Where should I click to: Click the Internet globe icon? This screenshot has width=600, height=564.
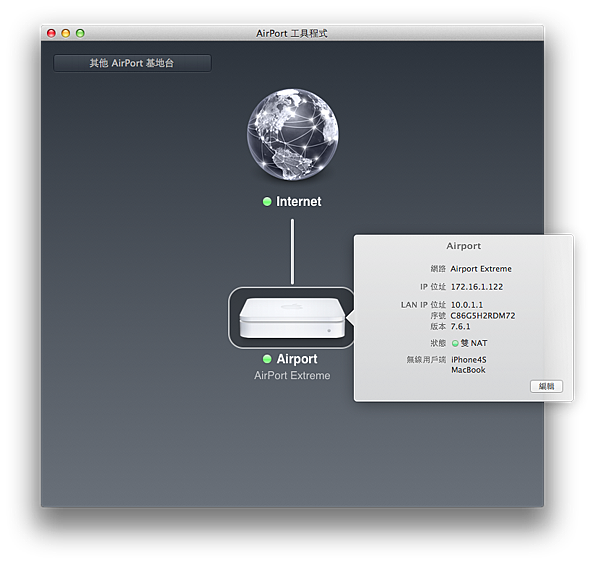coord(293,135)
